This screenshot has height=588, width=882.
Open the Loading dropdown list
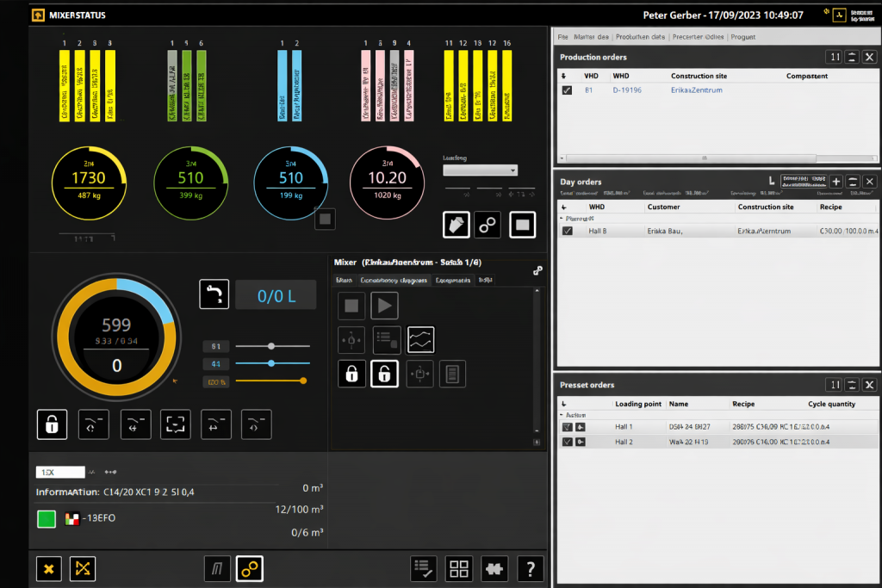click(x=480, y=170)
